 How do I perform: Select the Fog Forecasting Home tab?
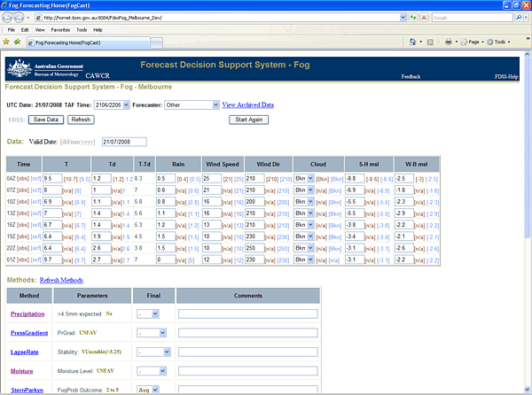coord(88,43)
